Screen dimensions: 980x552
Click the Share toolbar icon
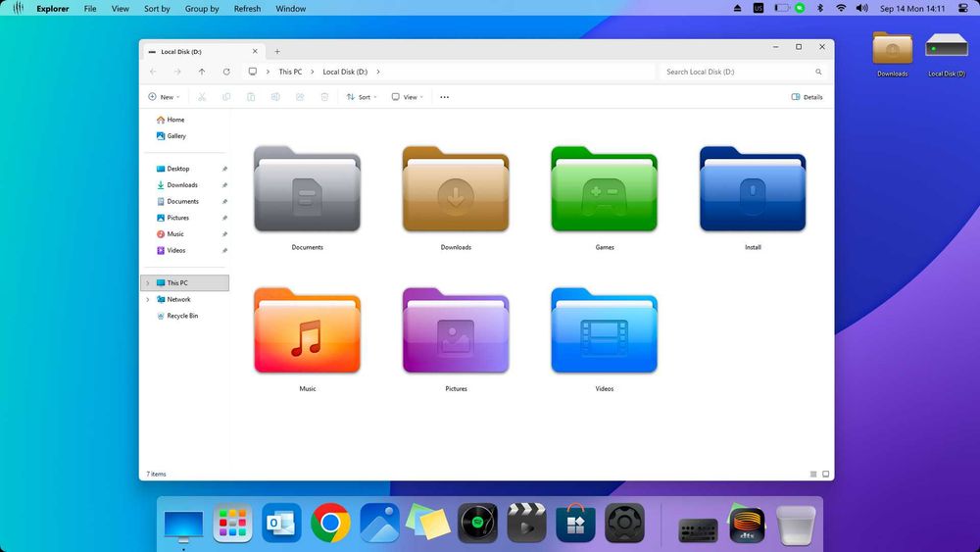tap(300, 97)
